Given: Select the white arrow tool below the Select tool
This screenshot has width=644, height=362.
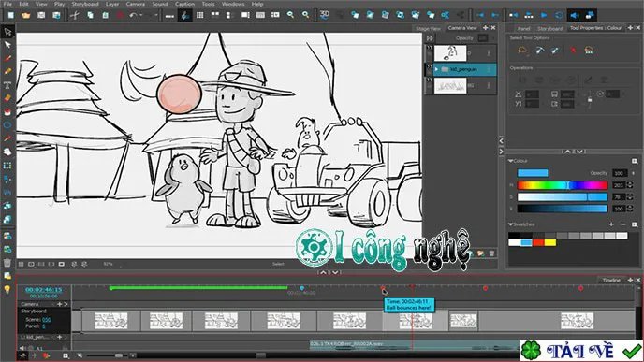Looking at the screenshot, I should point(7,45).
